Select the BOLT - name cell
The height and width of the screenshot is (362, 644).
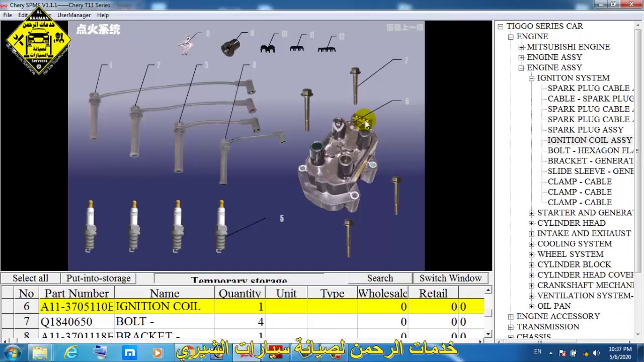165,322
